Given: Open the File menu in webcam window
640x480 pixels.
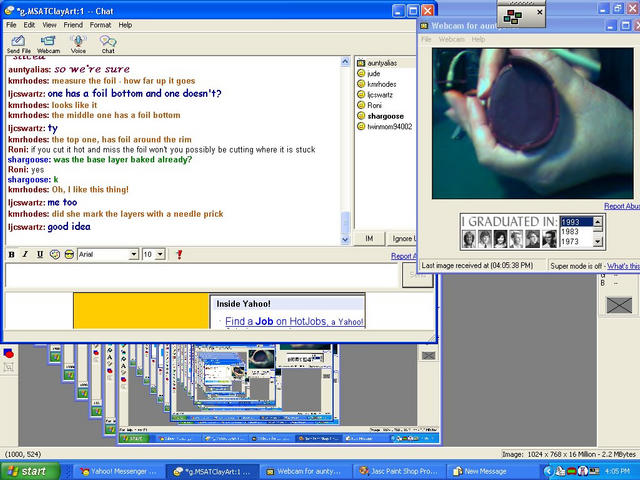Looking at the screenshot, I should [x=426, y=39].
